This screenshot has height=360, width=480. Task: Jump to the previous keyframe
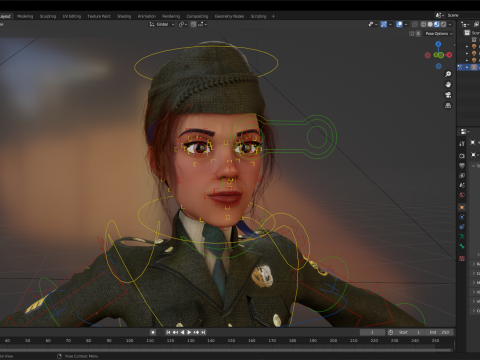point(175,332)
